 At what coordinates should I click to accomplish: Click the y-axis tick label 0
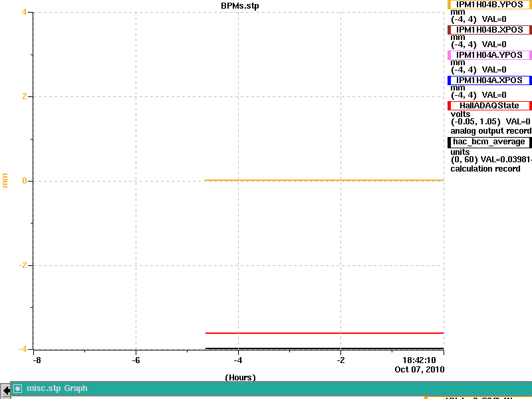click(25, 181)
